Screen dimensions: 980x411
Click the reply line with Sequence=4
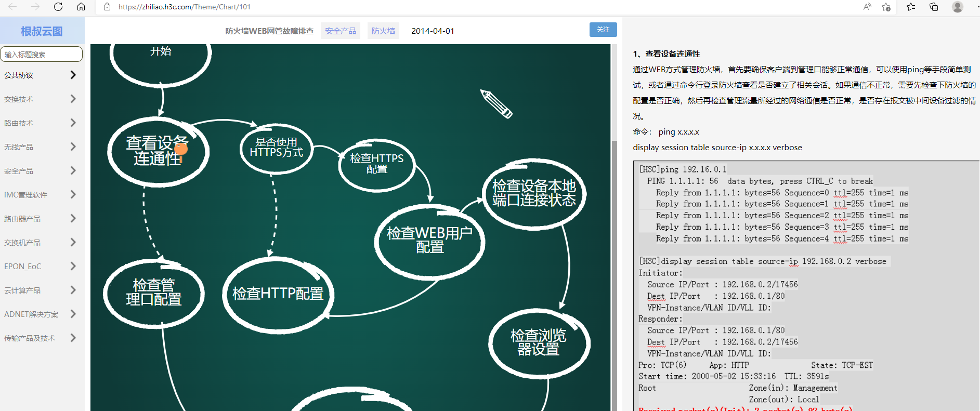(782, 238)
